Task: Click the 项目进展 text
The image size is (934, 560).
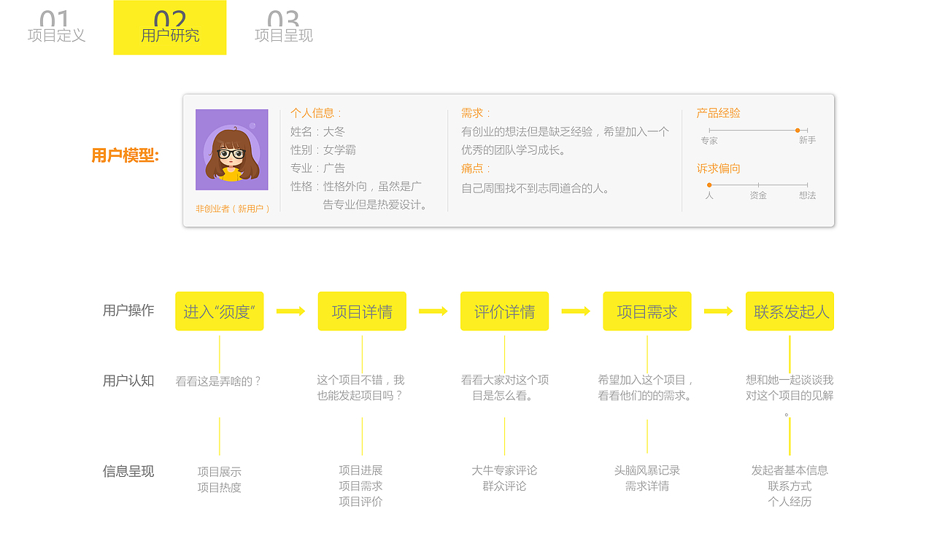Action: point(360,470)
